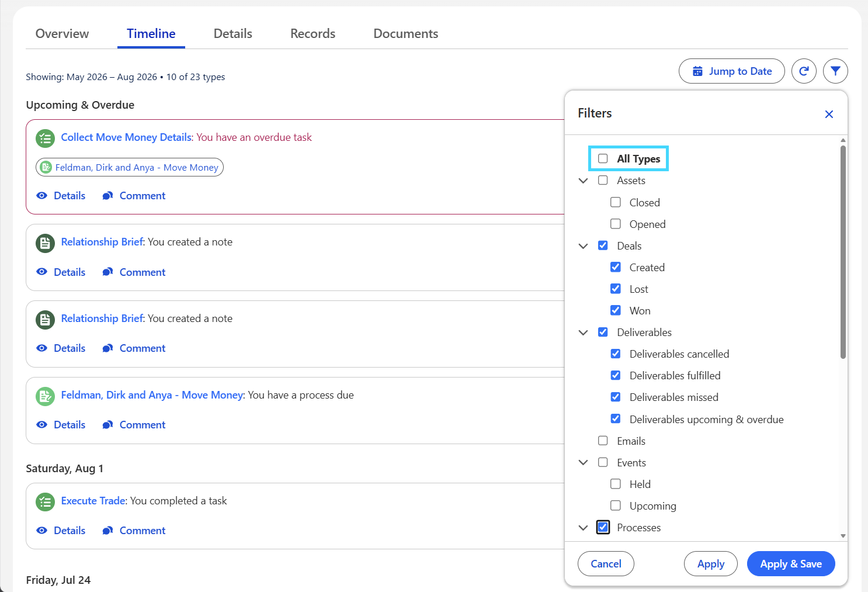
Task: Collapse the Deals group chevron
Action: click(583, 246)
